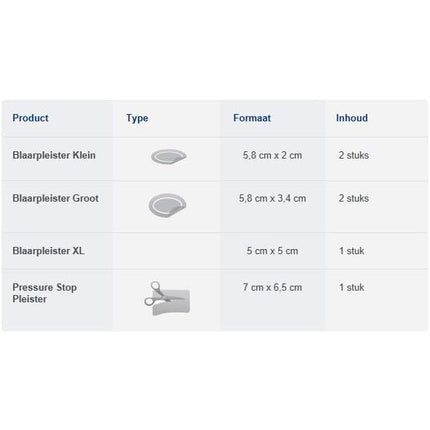Click the scissors and plaster icon

click(167, 298)
